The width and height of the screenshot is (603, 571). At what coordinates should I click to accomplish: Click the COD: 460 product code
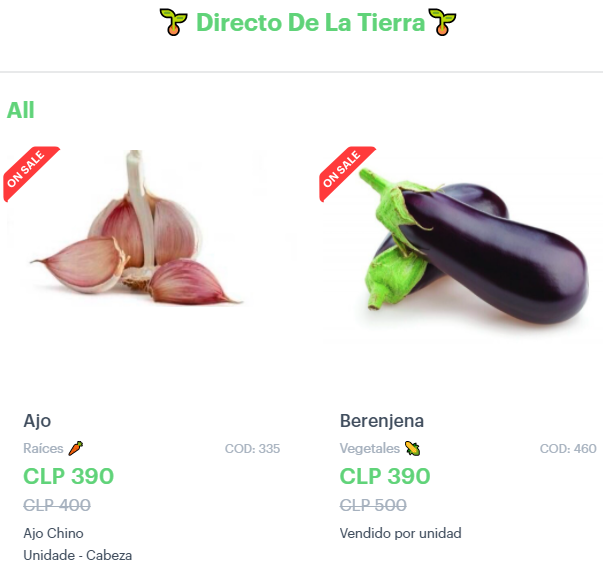(568, 449)
